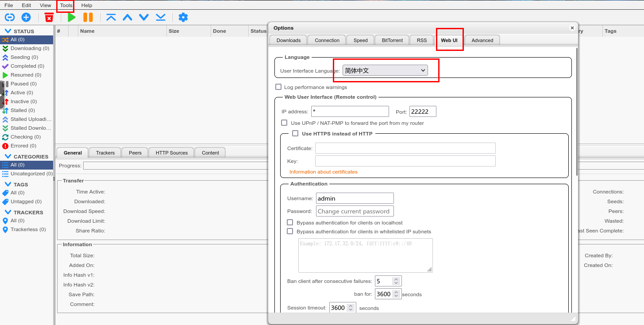Click the red delete torrent icon
This screenshot has width=644, height=325.
click(49, 17)
